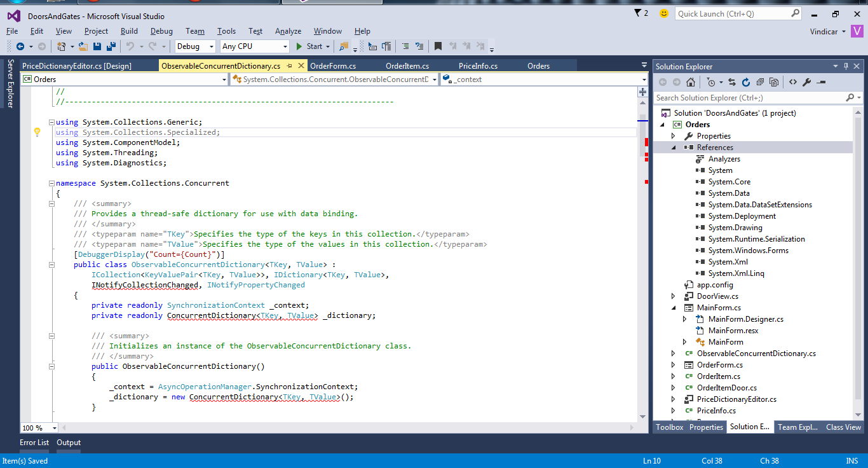
Task: Click the Find in Files toolbar icon
Action: click(x=344, y=46)
